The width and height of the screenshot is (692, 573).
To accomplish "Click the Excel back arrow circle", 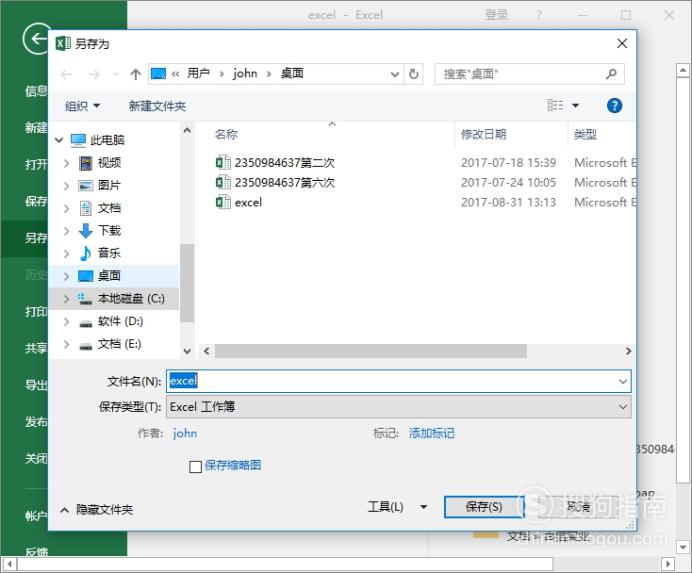I will [36, 39].
